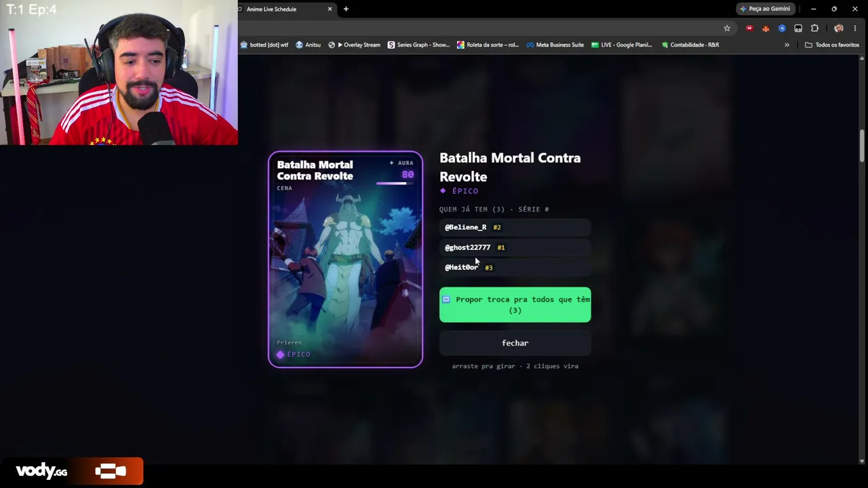Open the Contabilidade - R&R bookmark

point(690,45)
